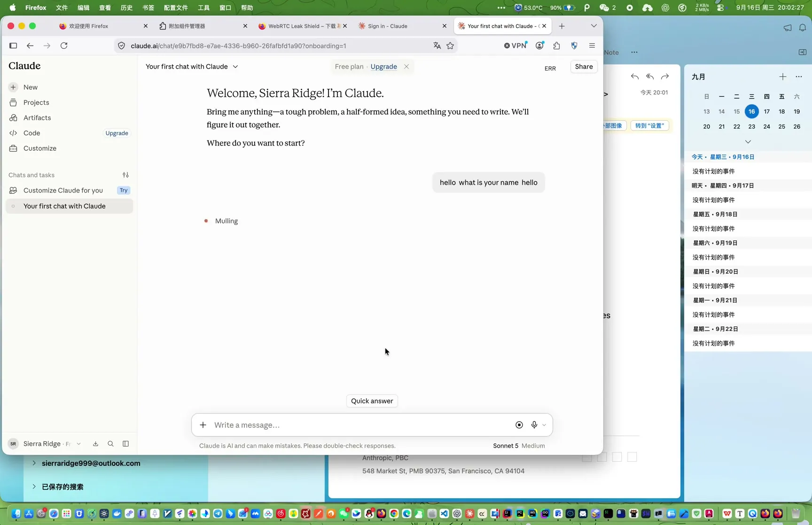Open calendar panel more options ellipsis
The height and width of the screenshot is (525, 812).
(x=799, y=77)
